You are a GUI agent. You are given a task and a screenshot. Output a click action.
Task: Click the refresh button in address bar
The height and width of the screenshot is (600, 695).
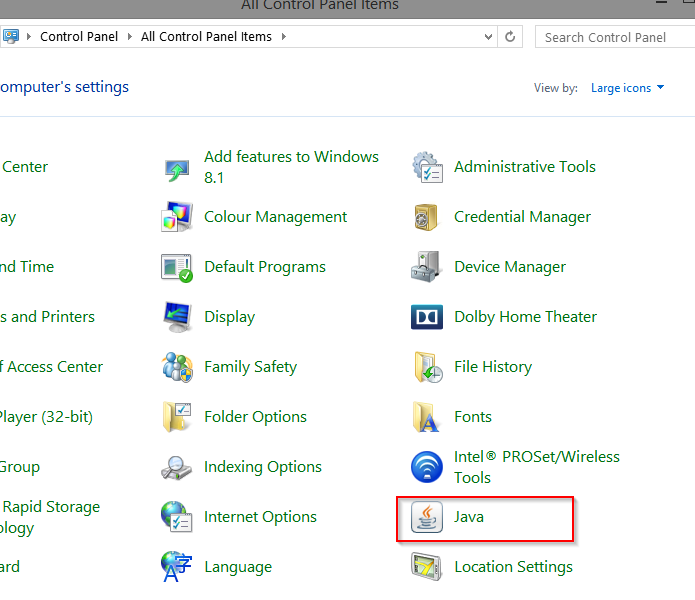511,37
